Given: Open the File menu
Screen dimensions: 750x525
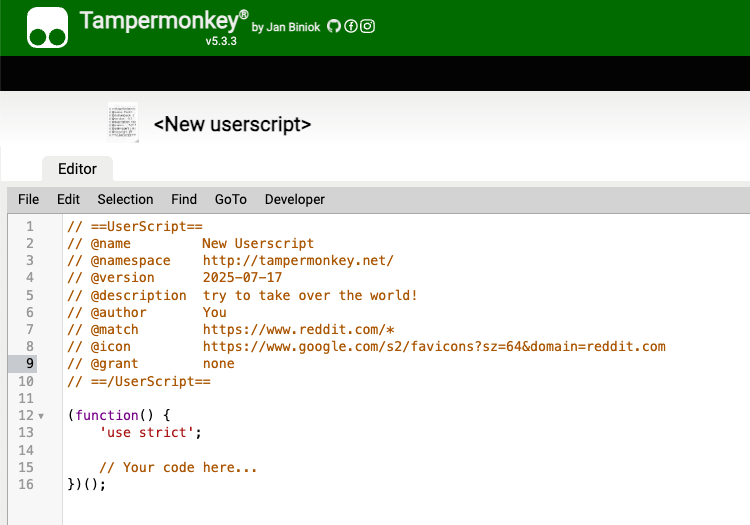Looking at the screenshot, I should (x=28, y=199).
